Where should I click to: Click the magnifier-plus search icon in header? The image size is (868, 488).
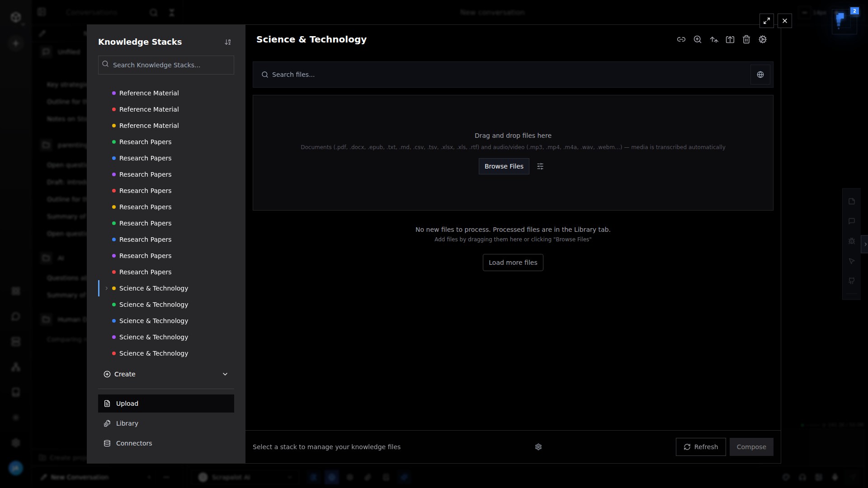(698, 40)
